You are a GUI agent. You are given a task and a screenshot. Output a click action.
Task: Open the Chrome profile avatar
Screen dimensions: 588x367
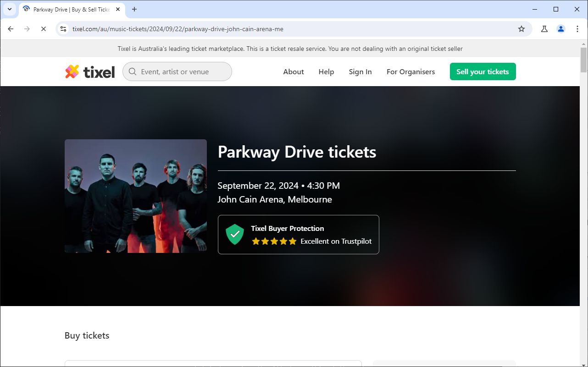[561, 29]
